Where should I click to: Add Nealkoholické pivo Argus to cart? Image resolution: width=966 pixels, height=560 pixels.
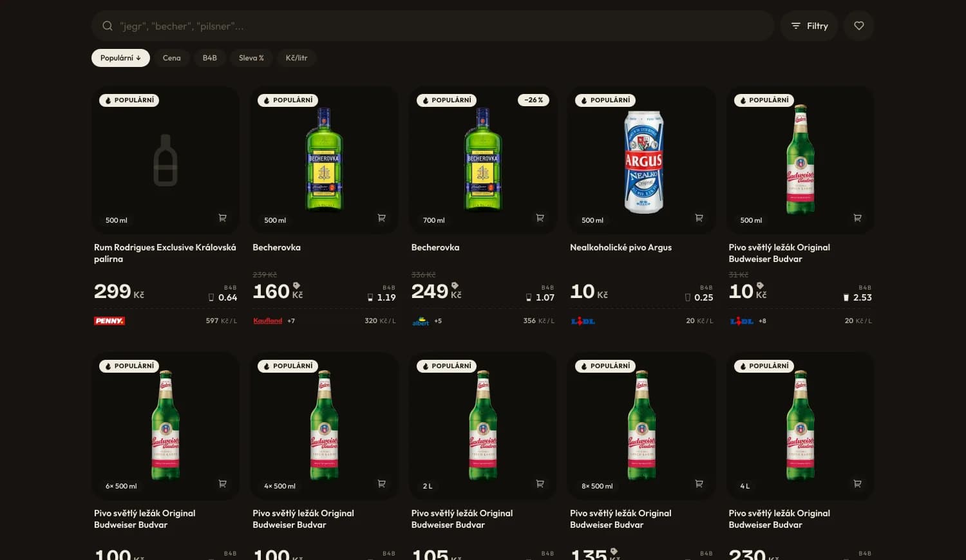point(699,218)
